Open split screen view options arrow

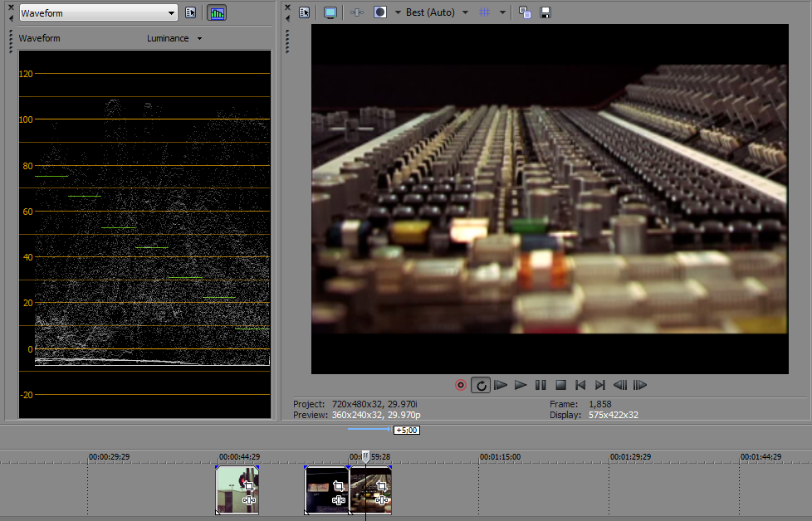[x=398, y=12]
